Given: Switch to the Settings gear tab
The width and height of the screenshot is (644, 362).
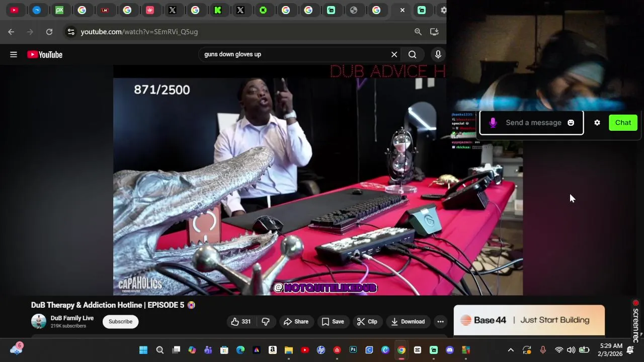Looking at the screenshot, I should [443, 10].
